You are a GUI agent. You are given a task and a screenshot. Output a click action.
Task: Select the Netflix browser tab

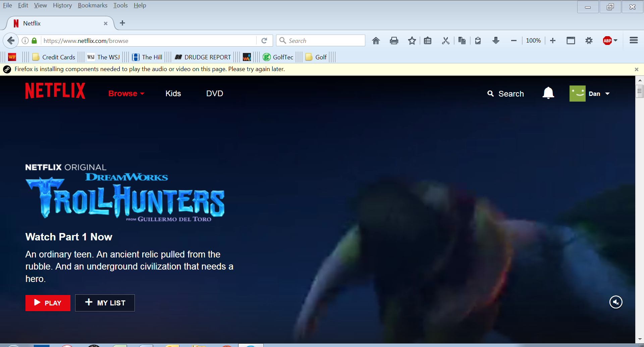(60, 23)
